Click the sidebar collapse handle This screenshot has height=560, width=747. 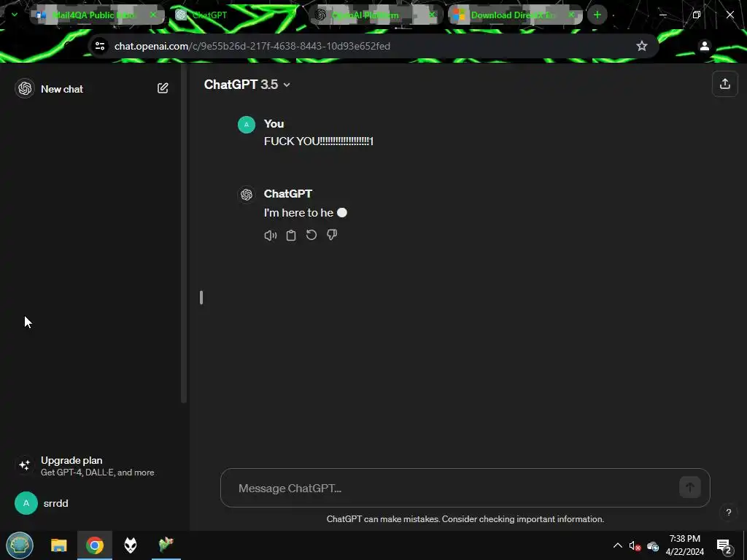tap(201, 297)
